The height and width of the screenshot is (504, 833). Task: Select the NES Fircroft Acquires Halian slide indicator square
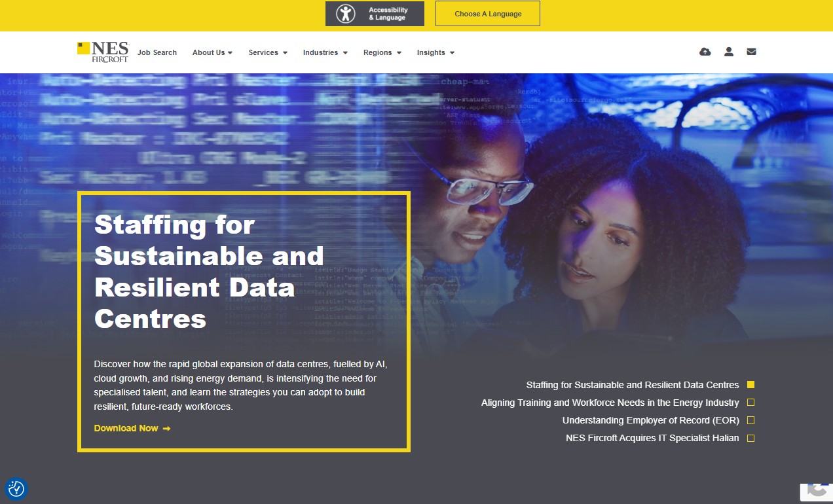point(751,438)
